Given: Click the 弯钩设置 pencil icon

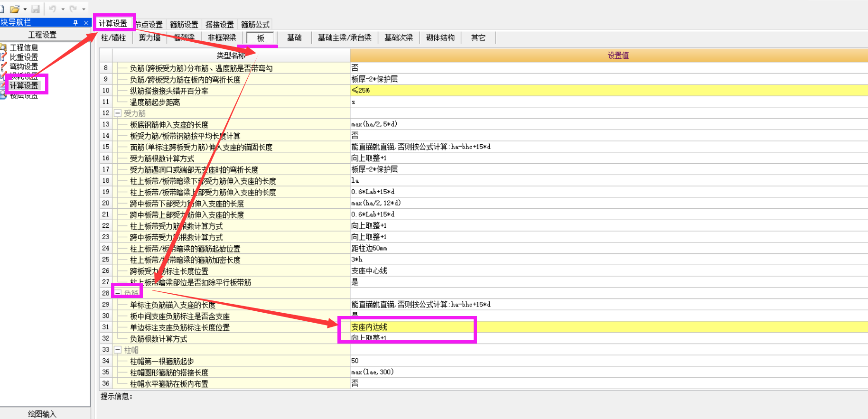Looking at the screenshot, I should (x=4, y=66).
